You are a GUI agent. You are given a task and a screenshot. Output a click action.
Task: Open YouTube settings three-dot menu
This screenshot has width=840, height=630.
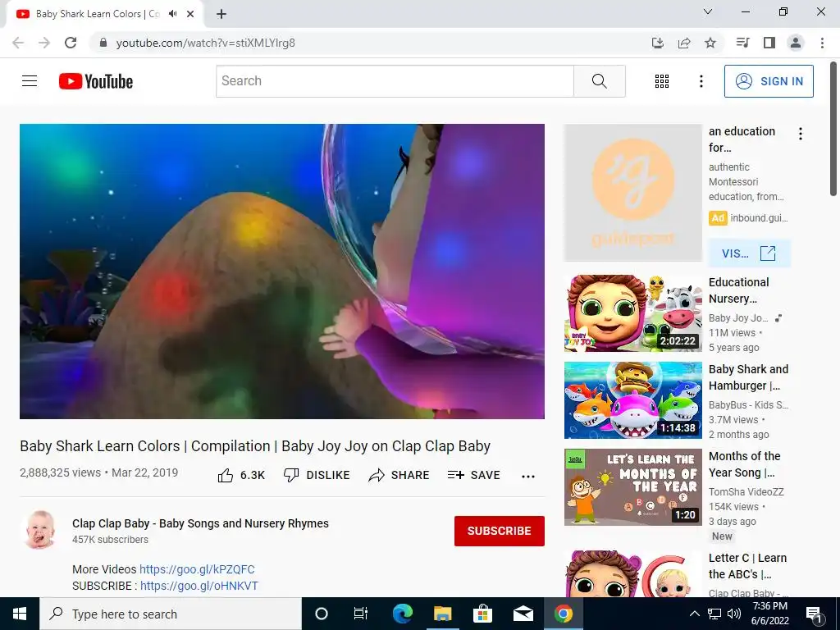pos(701,81)
